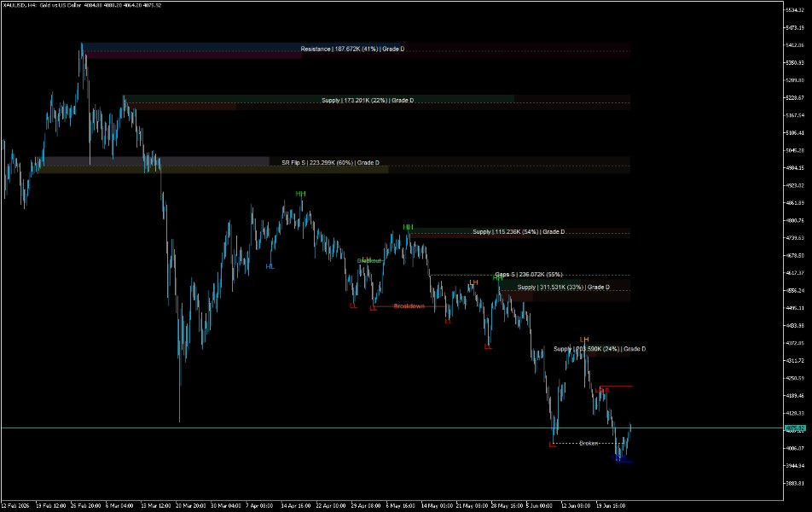Click the Gaps S 236.072K (55%) label
The image size is (812, 512).
pos(529,274)
